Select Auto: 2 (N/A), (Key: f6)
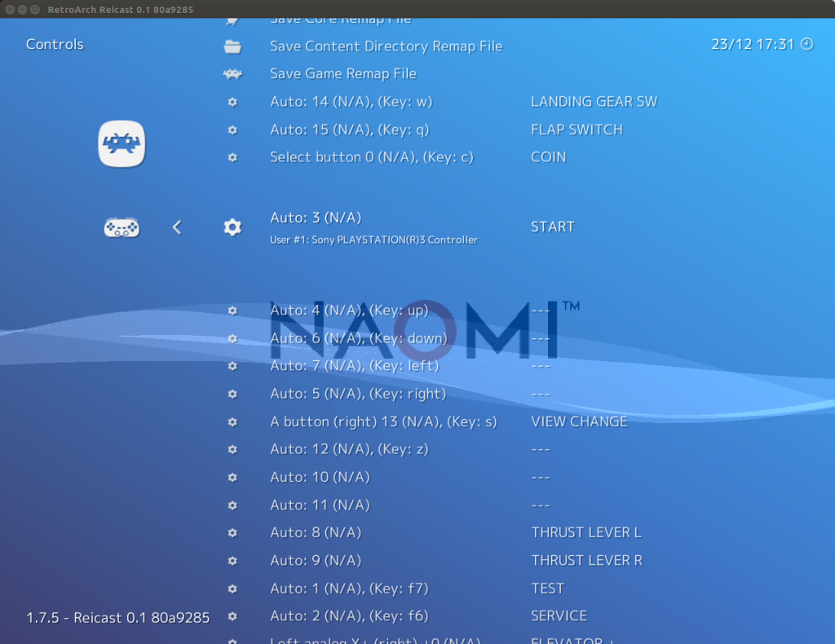 (349, 616)
